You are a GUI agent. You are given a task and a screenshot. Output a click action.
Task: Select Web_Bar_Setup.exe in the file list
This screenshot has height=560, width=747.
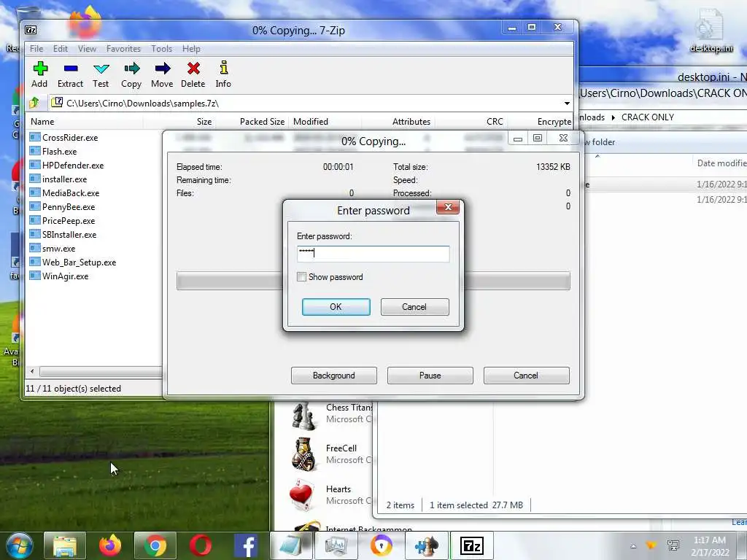[79, 262]
